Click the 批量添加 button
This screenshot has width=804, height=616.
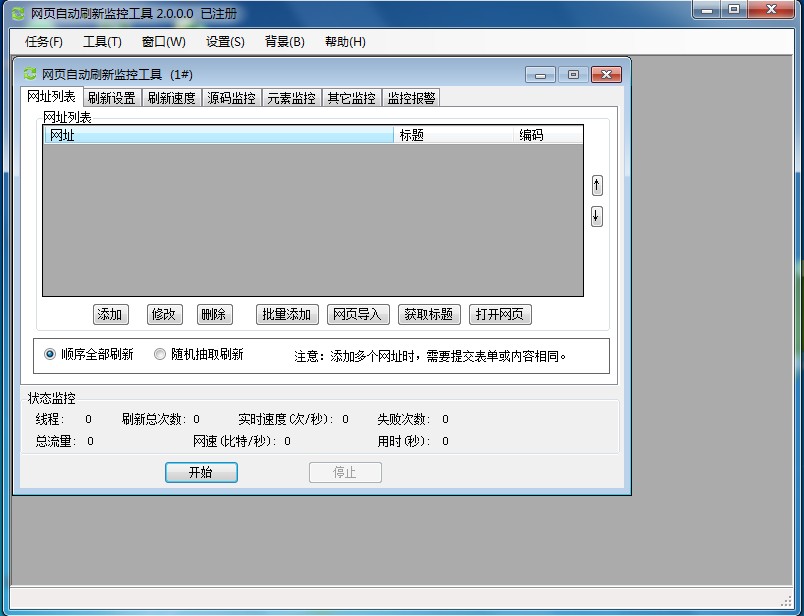pos(287,314)
